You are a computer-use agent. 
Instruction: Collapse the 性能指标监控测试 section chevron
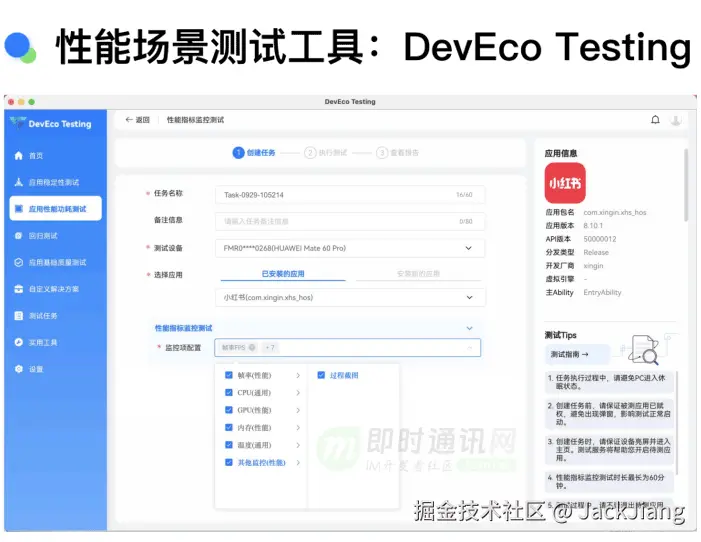tap(469, 328)
